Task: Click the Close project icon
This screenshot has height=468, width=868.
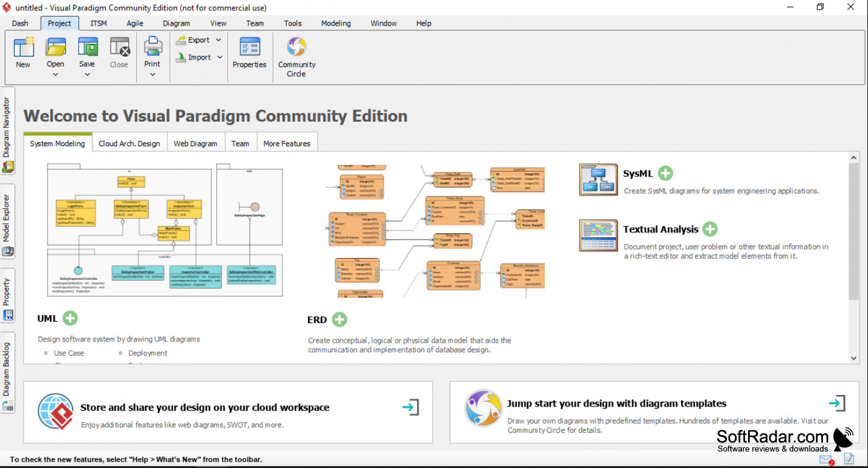Action: tap(119, 47)
